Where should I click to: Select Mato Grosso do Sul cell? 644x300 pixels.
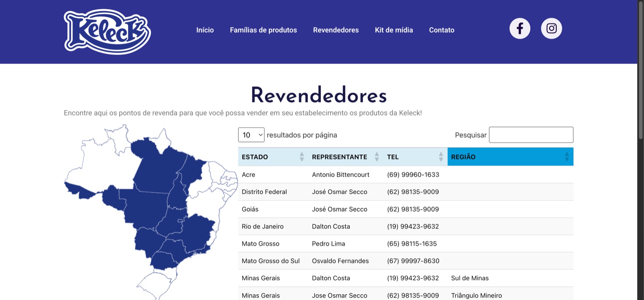coord(270,261)
